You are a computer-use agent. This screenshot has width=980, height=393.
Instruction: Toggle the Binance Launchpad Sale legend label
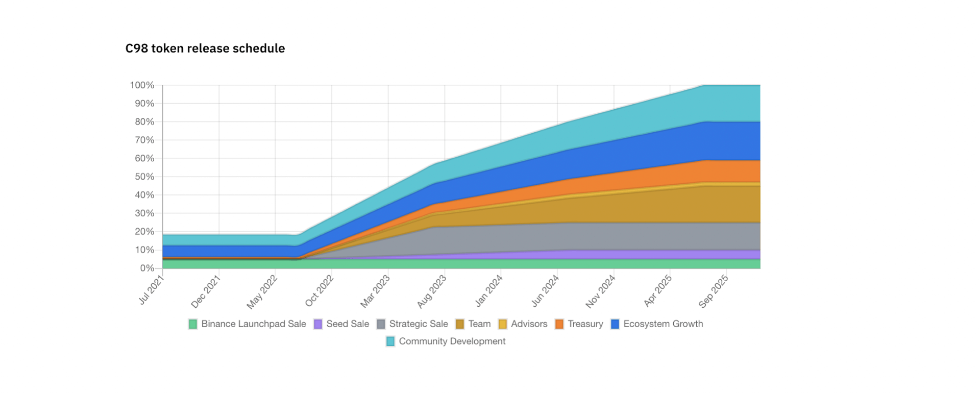pos(253,324)
